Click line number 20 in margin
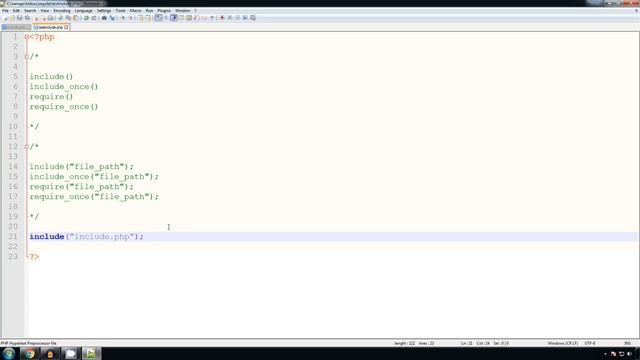Image resolution: width=640 pixels, height=360 pixels. [13, 227]
